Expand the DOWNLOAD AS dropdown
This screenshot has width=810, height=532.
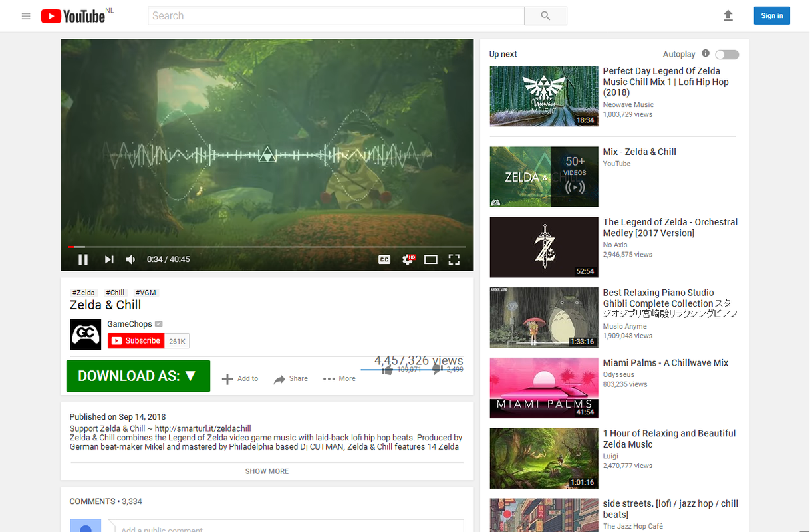point(138,376)
